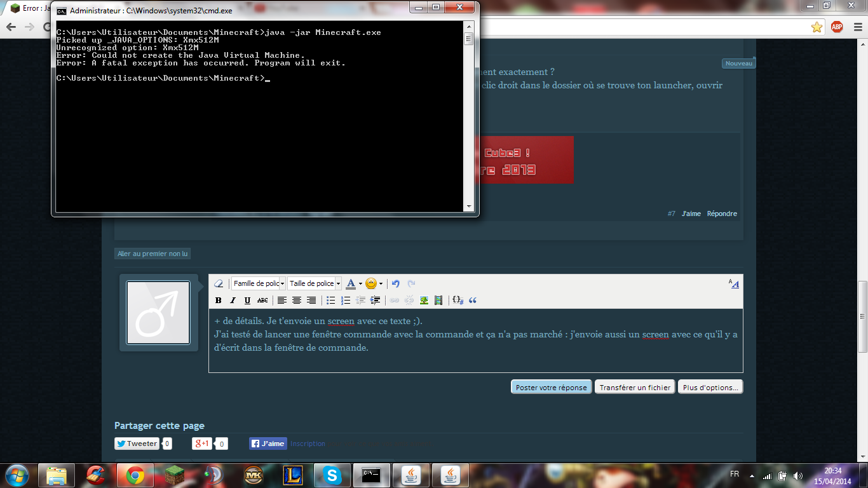Click the Chrome forward arrow
The image size is (868, 488).
[x=29, y=27]
